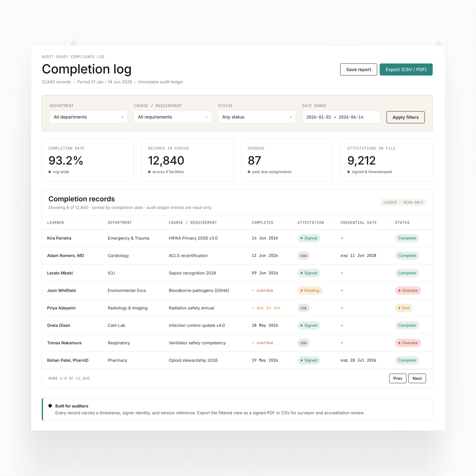Select learner Joon Whitfield
Viewport: 476px width, 476px height.
pos(61,290)
